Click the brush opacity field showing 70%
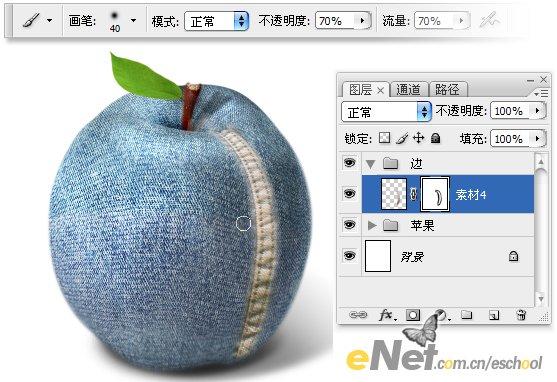The width and height of the screenshot is (557, 382). pos(336,21)
